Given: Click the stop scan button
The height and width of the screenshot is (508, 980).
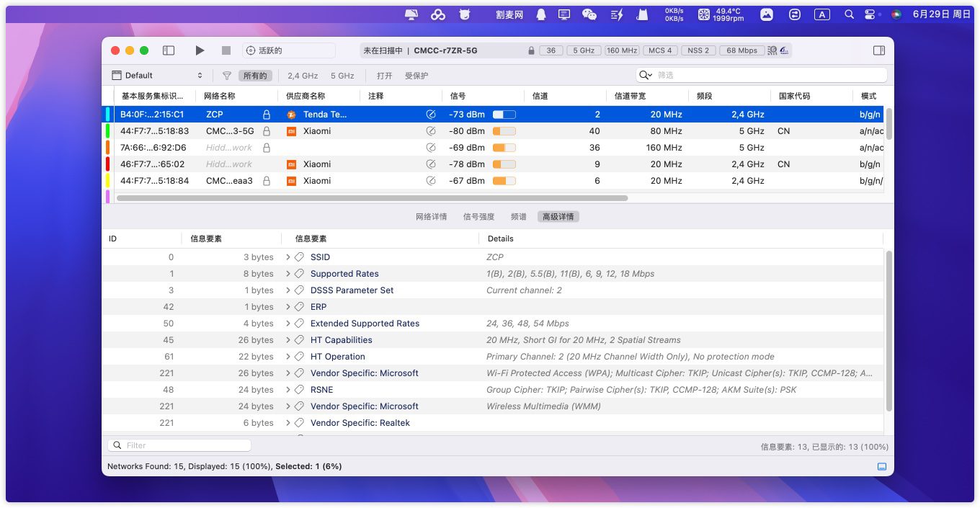Looking at the screenshot, I should (x=226, y=50).
